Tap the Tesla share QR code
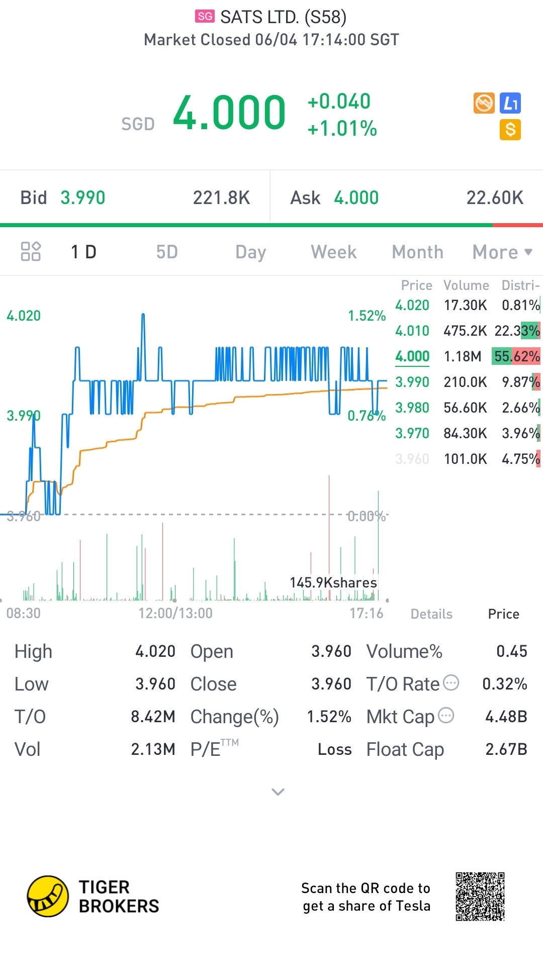 pyautogui.click(x=480, y=897)
